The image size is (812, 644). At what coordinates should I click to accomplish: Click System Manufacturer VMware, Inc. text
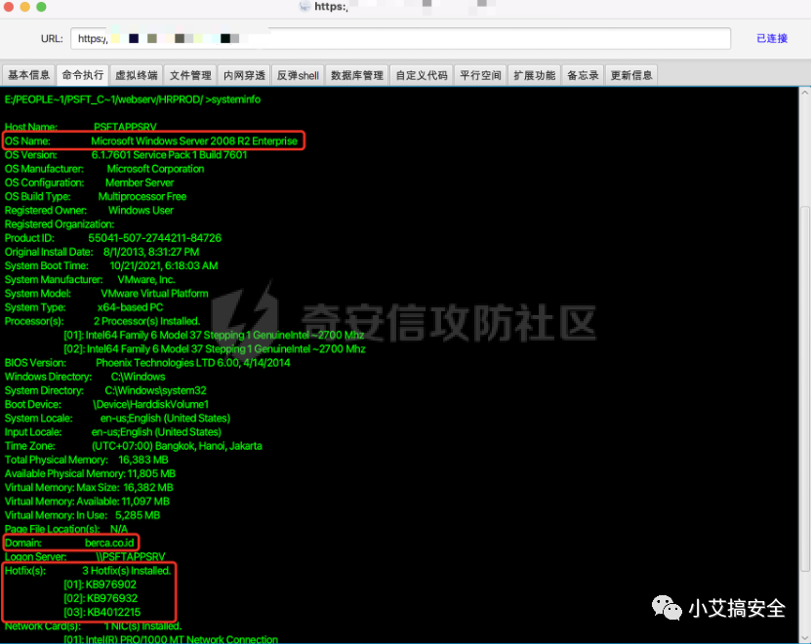(x=146, y=279)
